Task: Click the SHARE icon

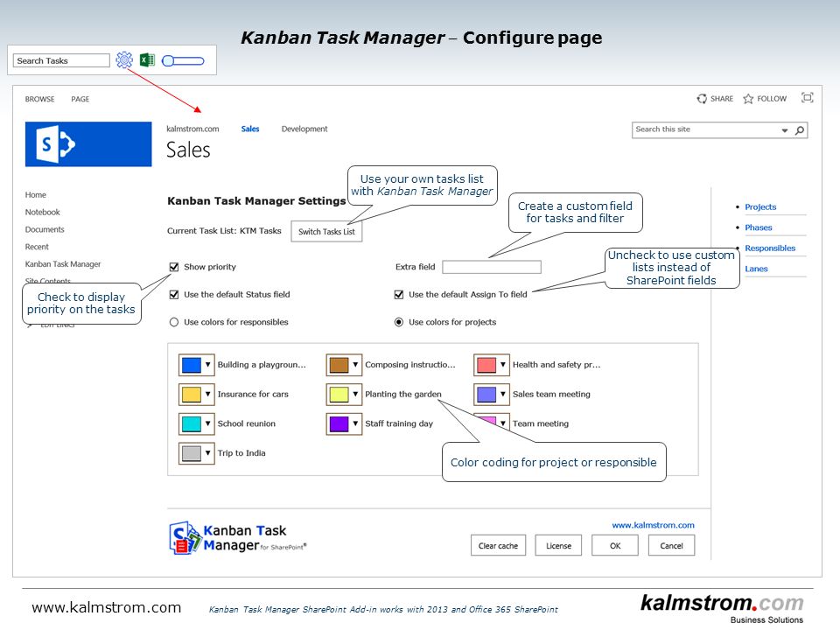Action: tap(702, 99)
